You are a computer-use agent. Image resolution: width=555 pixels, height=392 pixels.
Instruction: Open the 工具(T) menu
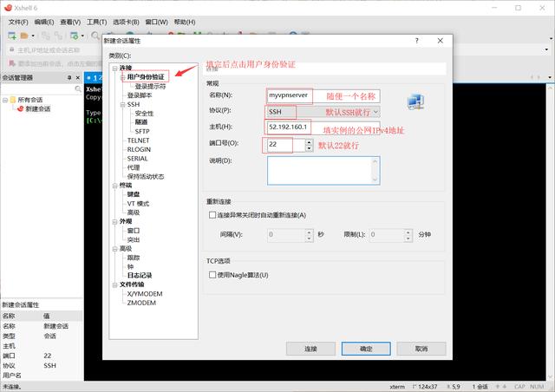point(96,22)
